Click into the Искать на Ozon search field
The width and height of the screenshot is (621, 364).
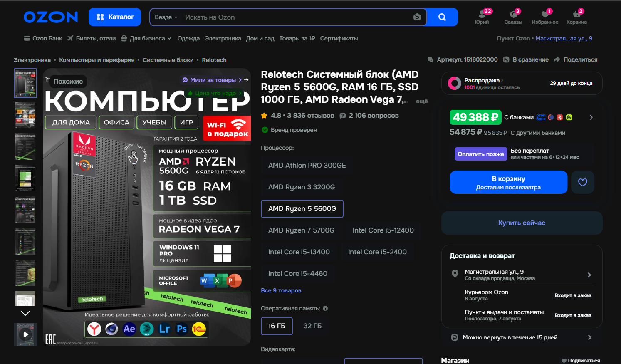pos(296,17)
